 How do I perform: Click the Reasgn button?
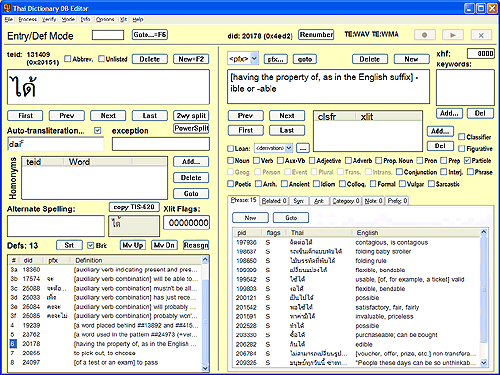(196, 245)
